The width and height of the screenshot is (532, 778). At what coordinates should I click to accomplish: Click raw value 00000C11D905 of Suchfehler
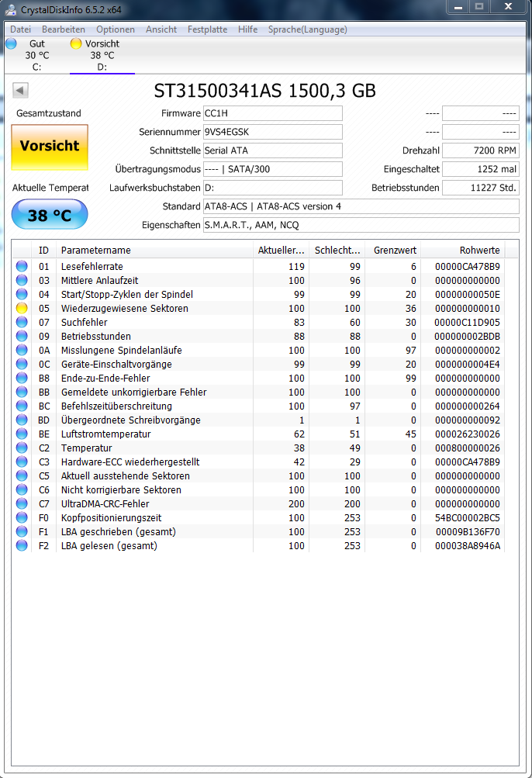[468, 322]
